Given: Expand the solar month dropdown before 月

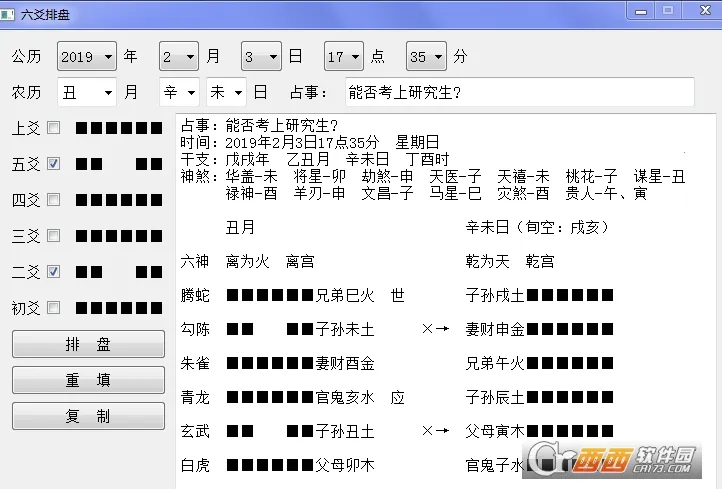Looking at the screenshot, I should pyautogui.click(x=180, y=57).
